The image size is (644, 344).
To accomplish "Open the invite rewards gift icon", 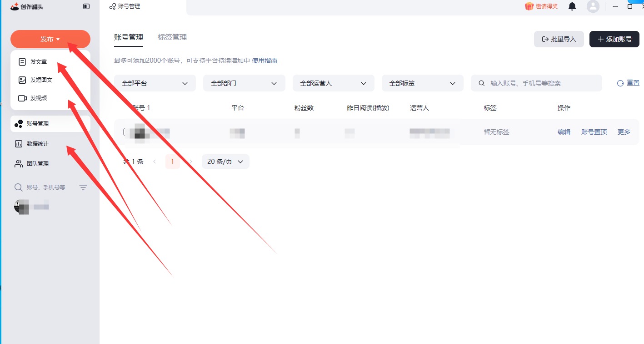I will [x=529, y=6].
